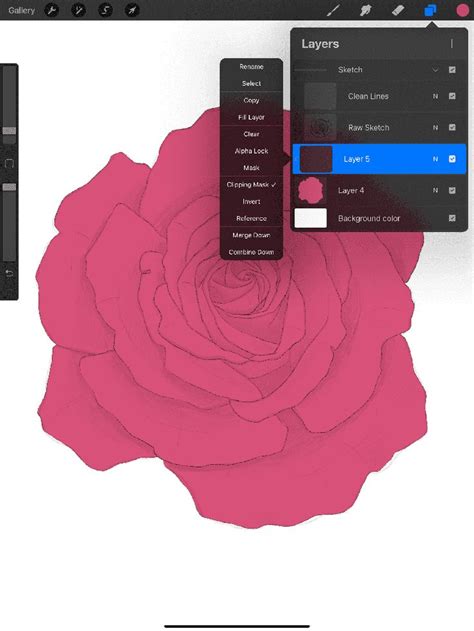Image resolution: width=474 pixels, height=631 pixels.
Task: Toggle visibility of Raw Sketch layer
Action: point(452,127)
